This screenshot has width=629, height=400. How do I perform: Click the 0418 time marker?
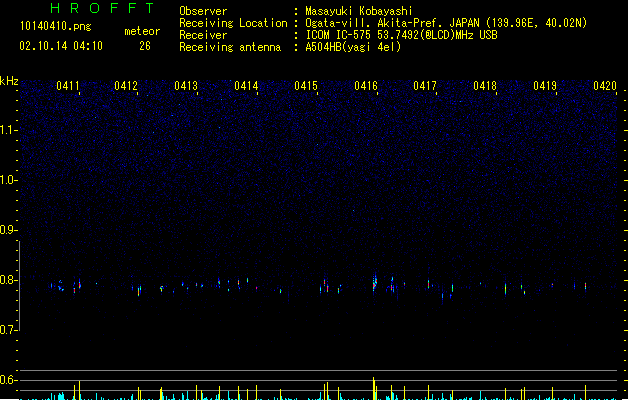(485, 86)
